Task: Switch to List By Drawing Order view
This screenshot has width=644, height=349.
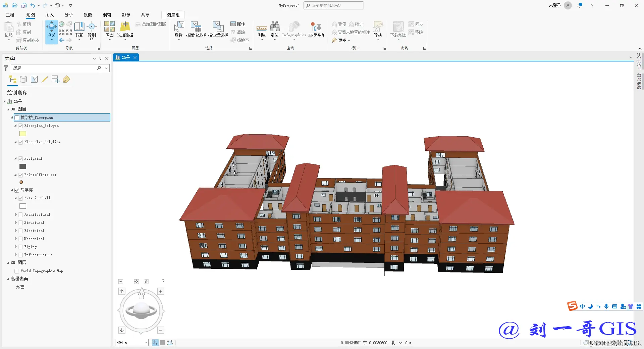Action: [x=13, y=79]
